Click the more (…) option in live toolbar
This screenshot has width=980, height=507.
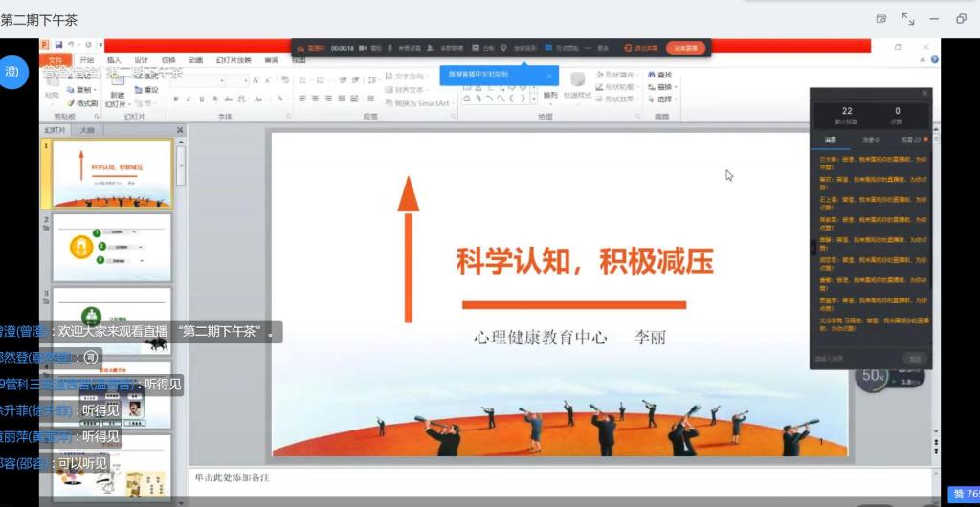click(x=589, y=48)
